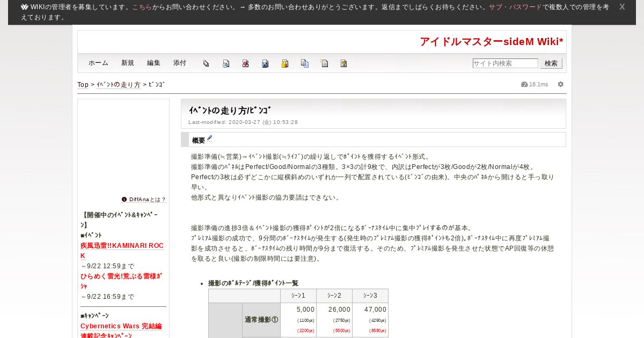Open the ホーム menu item

point(98,63)
